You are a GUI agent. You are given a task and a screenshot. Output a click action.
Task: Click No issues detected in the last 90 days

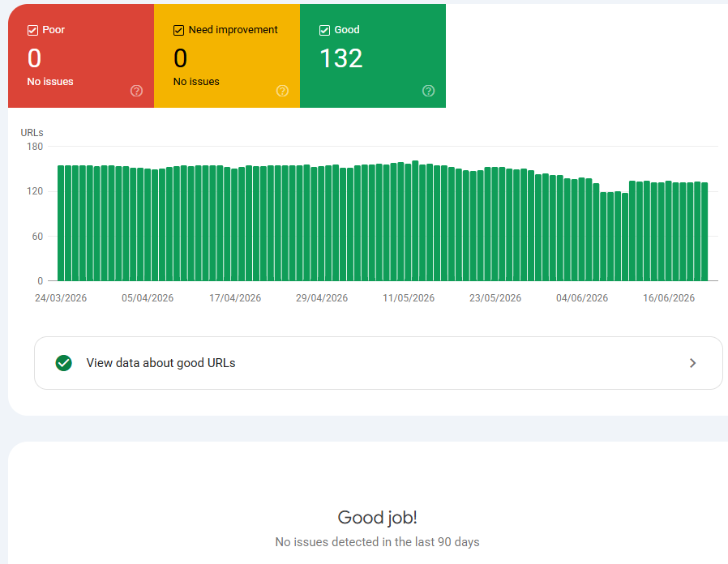(x=378, y=542)
